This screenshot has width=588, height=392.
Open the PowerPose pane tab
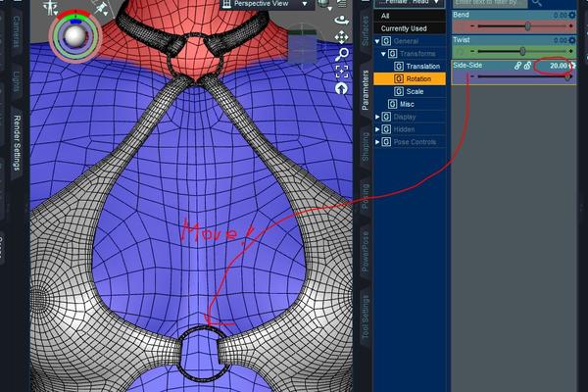tap(366, 251)
